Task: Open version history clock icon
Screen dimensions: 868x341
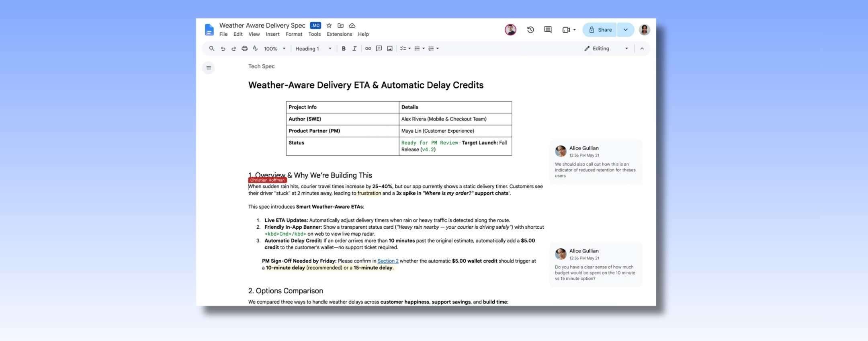Action: click(x=530, y=30)
